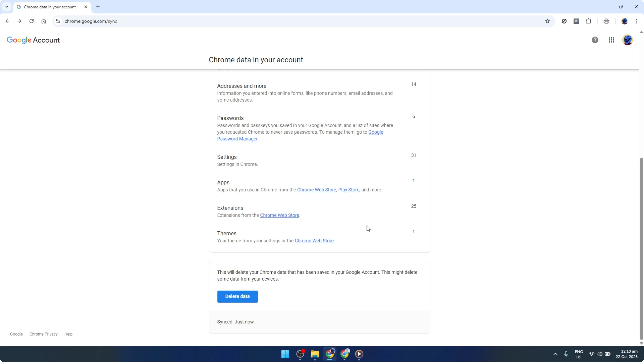
Task: Open a new tab with the plus button
Action: [98, 7]
